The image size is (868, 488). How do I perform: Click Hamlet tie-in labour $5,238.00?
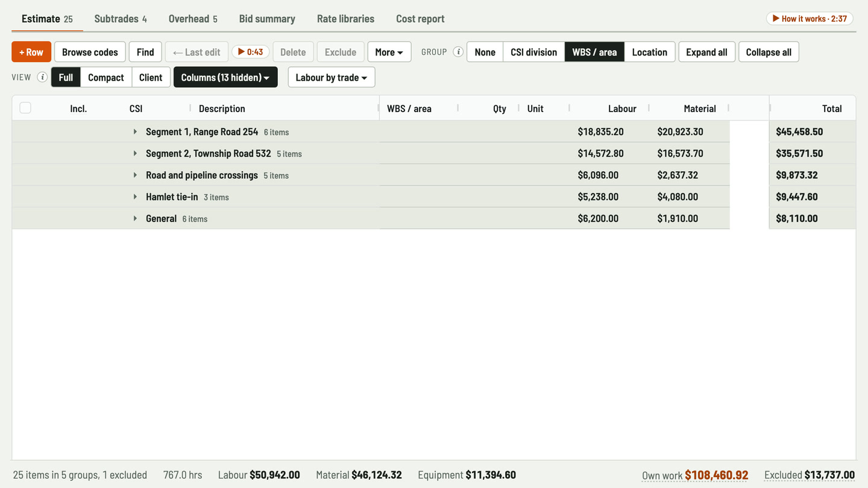click(x=598, y=196)
